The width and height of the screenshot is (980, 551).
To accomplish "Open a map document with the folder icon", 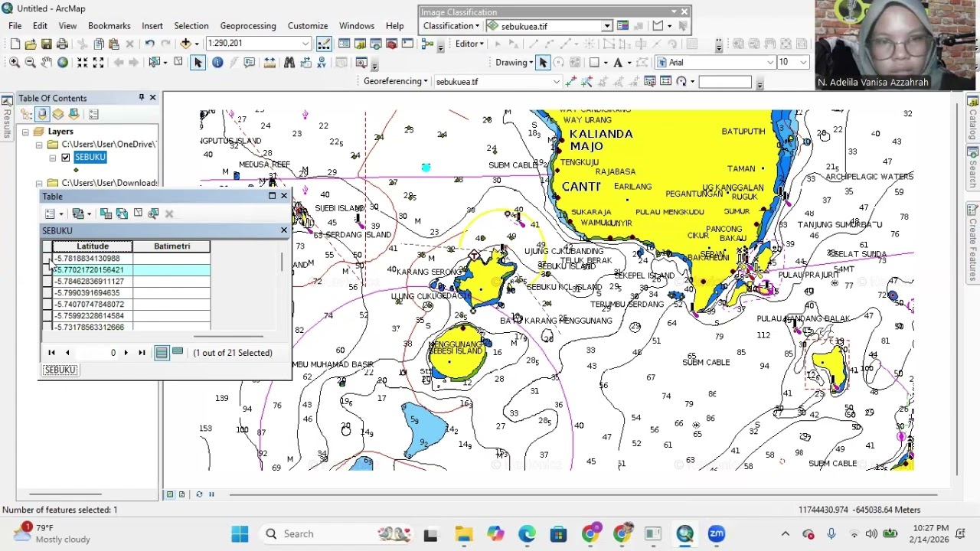I will pos(30,44).
